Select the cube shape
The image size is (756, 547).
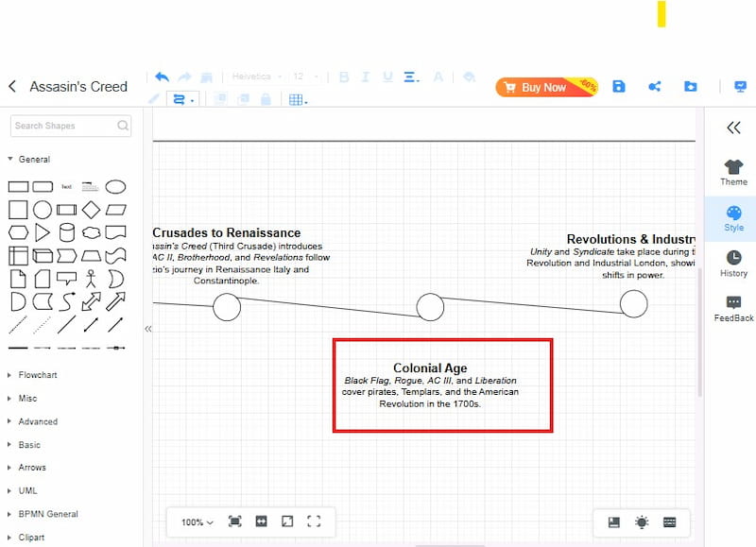tap(43, 255)
